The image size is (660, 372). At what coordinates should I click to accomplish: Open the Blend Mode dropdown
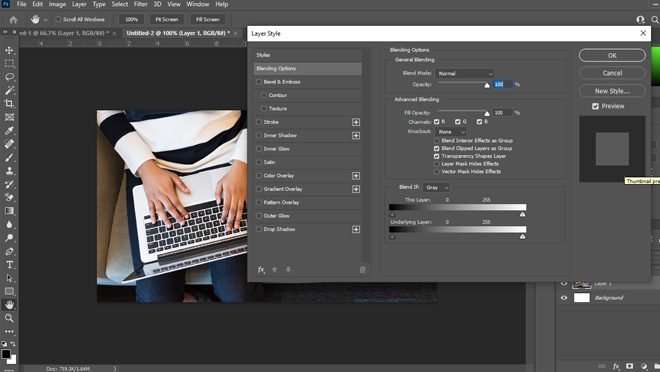(465, 74)
